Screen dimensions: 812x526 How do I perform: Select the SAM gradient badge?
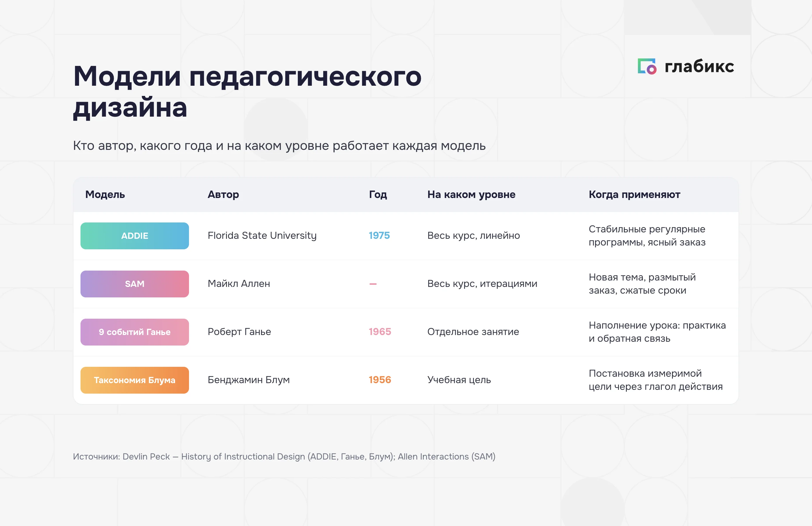point(135,284)
